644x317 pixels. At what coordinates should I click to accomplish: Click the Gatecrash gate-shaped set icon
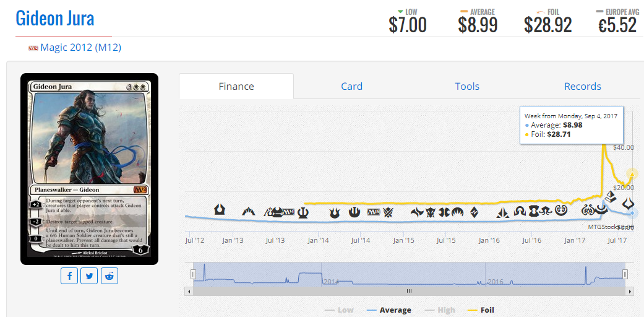[x=249, y=212]
